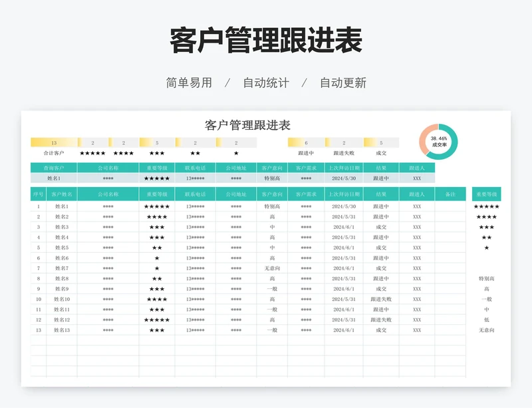Click the 一般 intent in 姓名9's row
Image resolution: width=532 pixels, height=408 pixels.
tap(272, 289)
